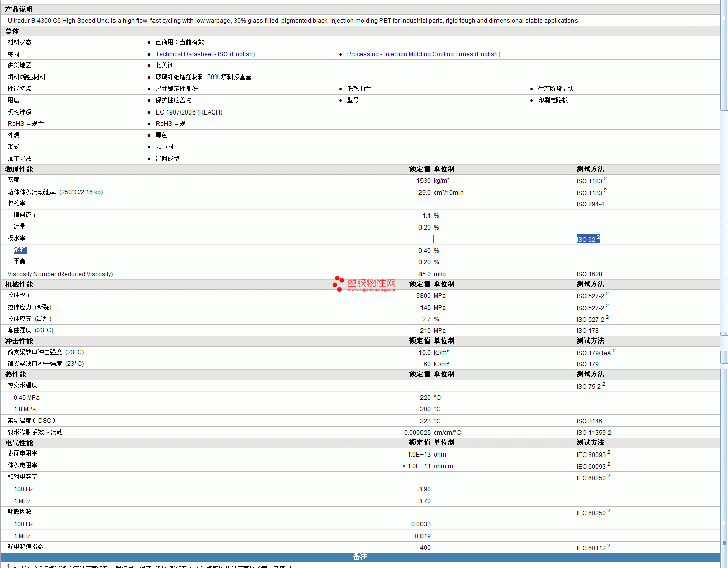The height and width of the screenshot is (568, 728).
Task: Click the use 保护性遮盖物
Action: click(174, 100)
